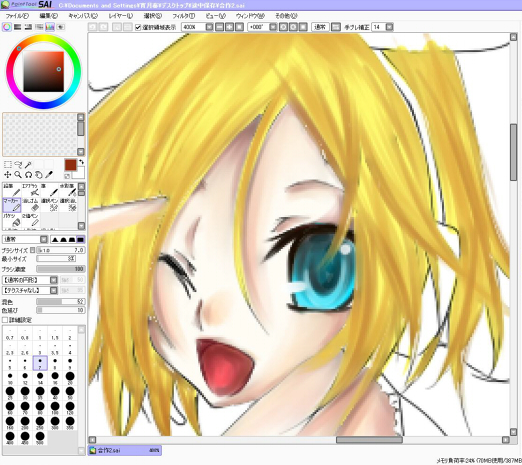This screenshot has height=465, width=522.
Task: Select the magic wand tool
Action: (x=29, y=164)
